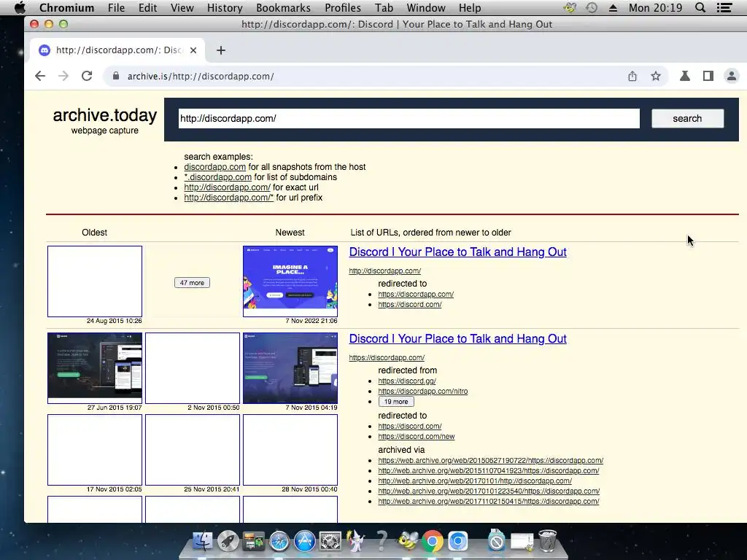Open the photo collage dock icon
This screenshot has width=747, height=560.
click(x=253, y=541)
